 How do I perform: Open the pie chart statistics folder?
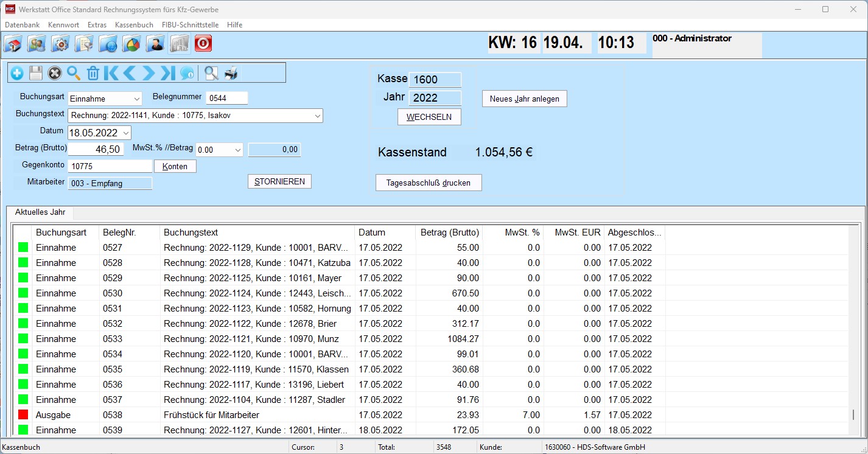pyautogui.click(x=131, y=44)
